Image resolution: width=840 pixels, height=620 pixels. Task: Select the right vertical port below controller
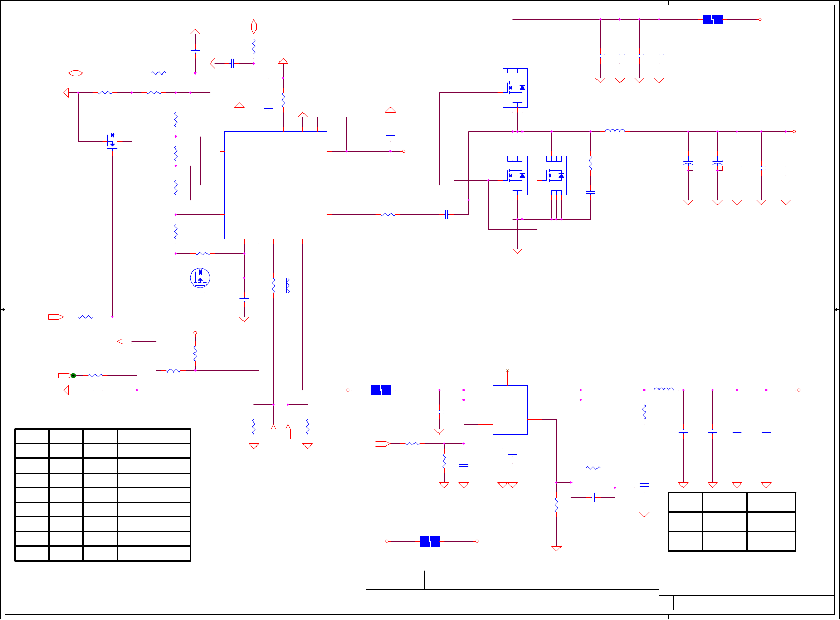pyautogui.click(x=288, y=432)
